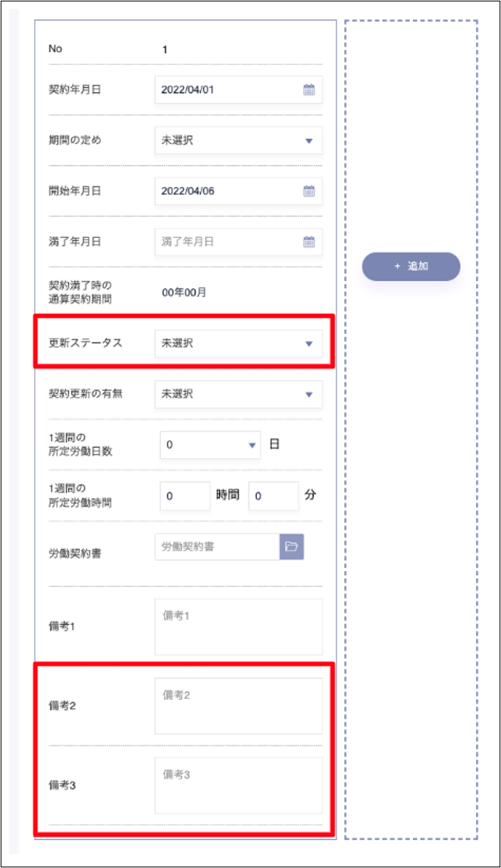
Task: Open calendar picker for 契約年月日
Action: [309, 90]
